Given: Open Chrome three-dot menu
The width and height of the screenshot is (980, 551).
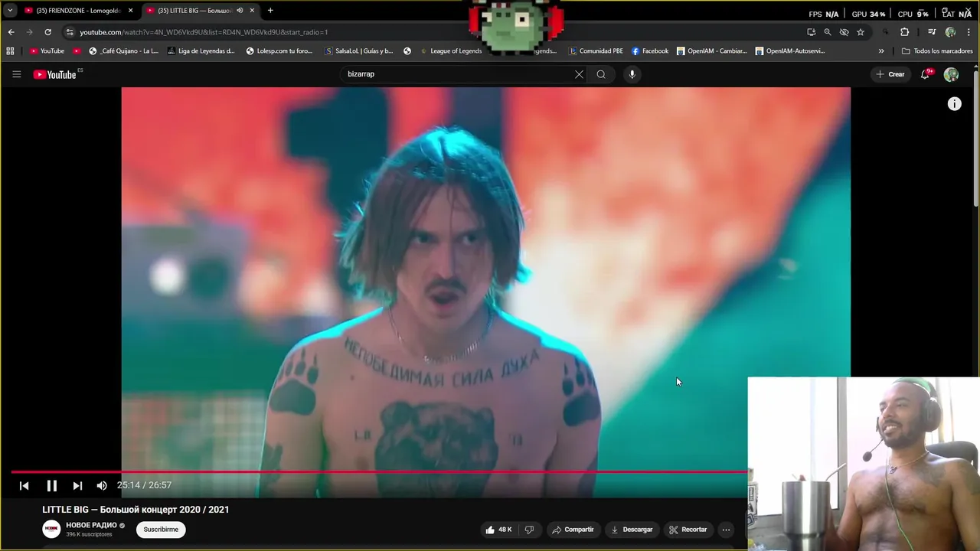Looking at the screenshot, I should click(969, 32).
